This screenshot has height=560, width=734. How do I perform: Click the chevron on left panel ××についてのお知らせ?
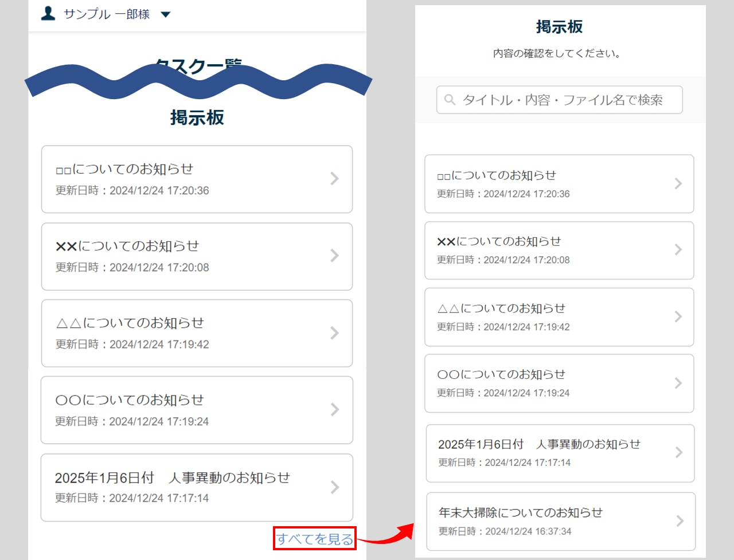(335, 256)
